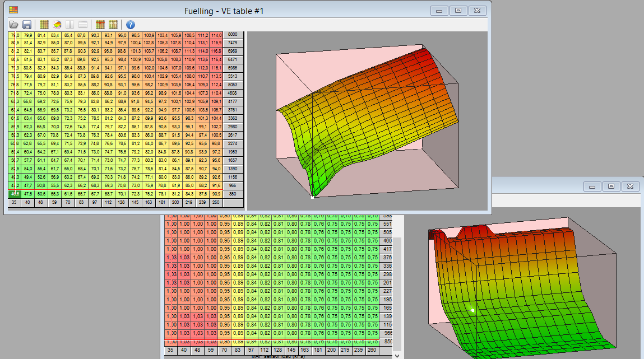Click the Save floppy disk icon

click(26, 25)
